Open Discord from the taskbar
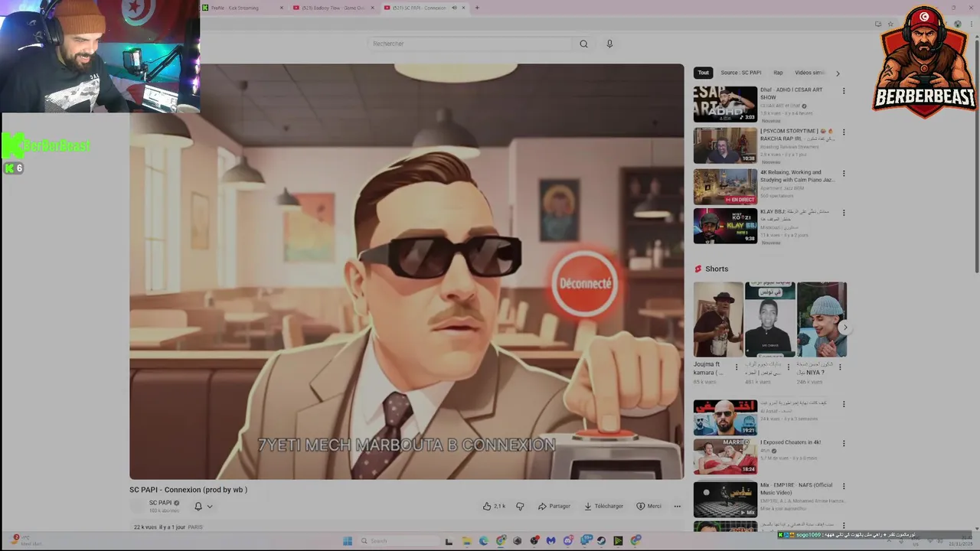This screenshot has width=980, height=551. pos(568,541)
